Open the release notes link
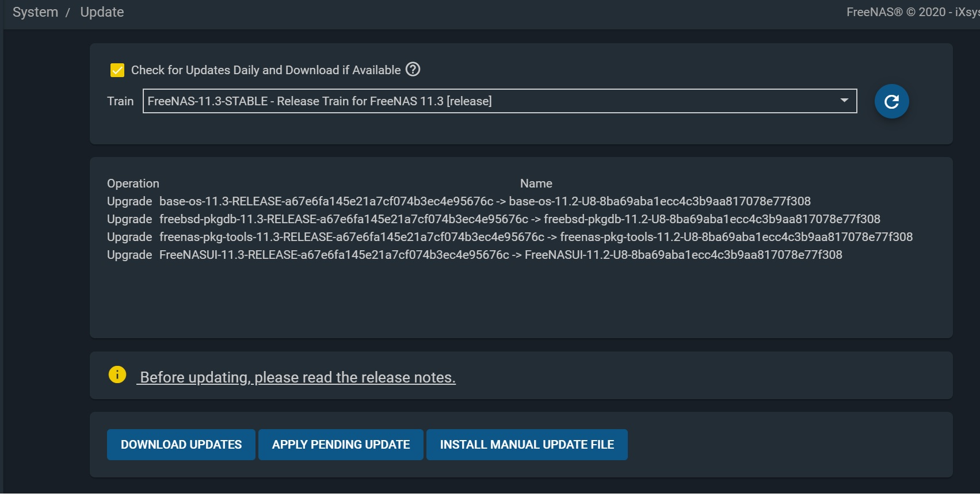This screenshot has width=980, height=497. tap(296, 377)
